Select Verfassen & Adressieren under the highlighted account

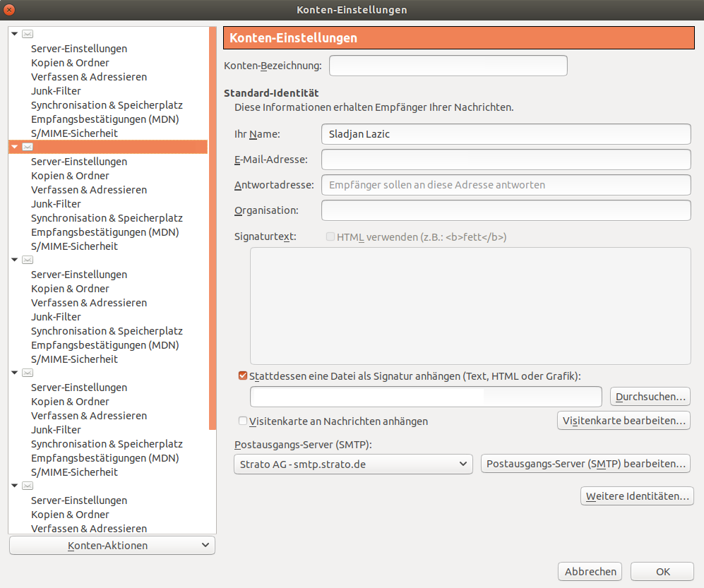89,190
